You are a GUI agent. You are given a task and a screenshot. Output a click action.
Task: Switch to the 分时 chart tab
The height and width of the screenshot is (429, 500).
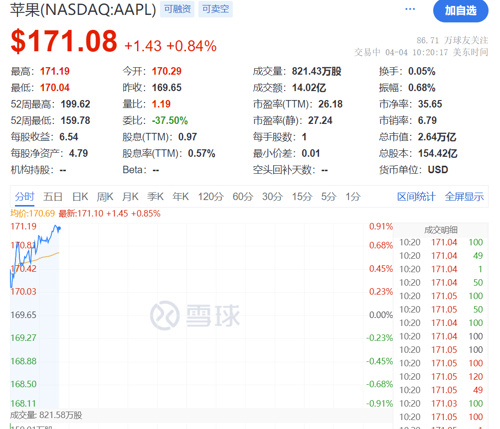tap(24, 197)
